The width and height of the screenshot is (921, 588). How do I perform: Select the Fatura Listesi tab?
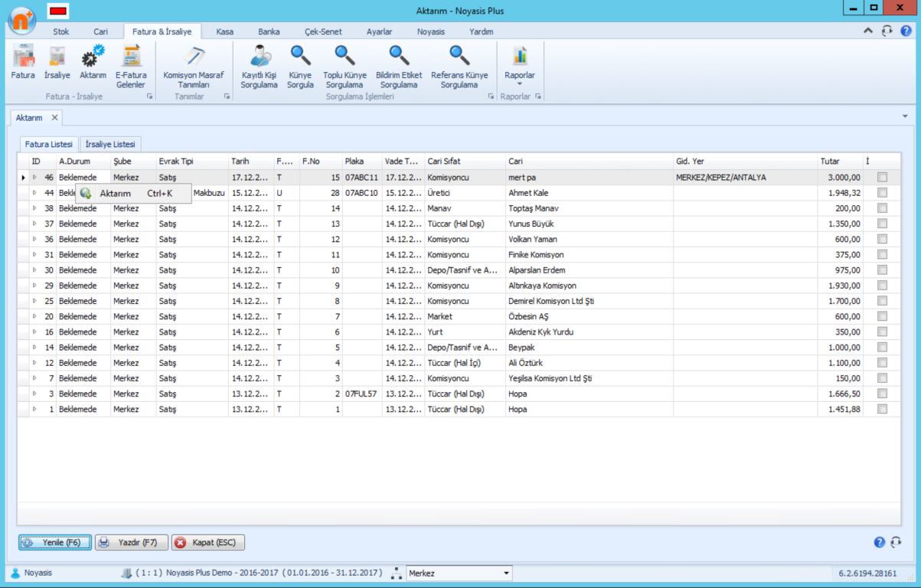click(x=49, y=144)
